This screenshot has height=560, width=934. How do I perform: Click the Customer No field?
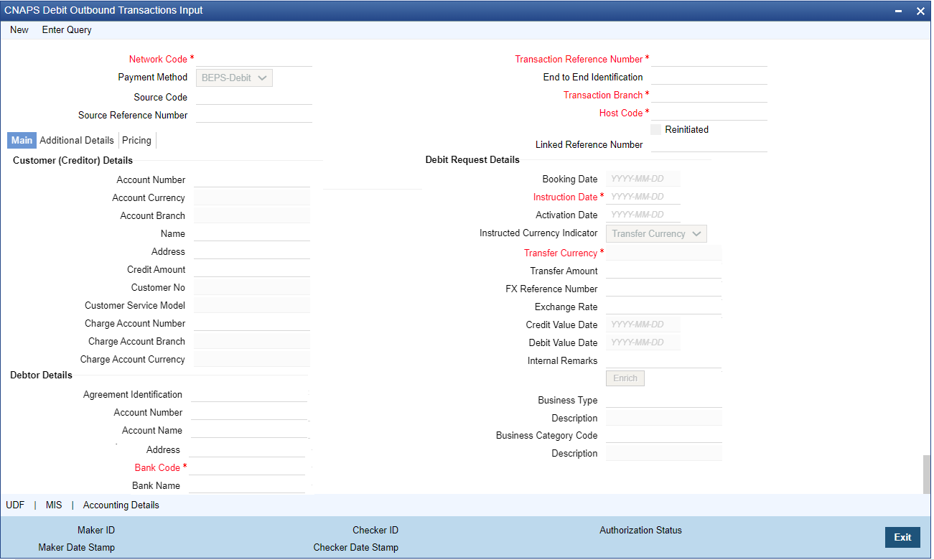tap(252, 287)
